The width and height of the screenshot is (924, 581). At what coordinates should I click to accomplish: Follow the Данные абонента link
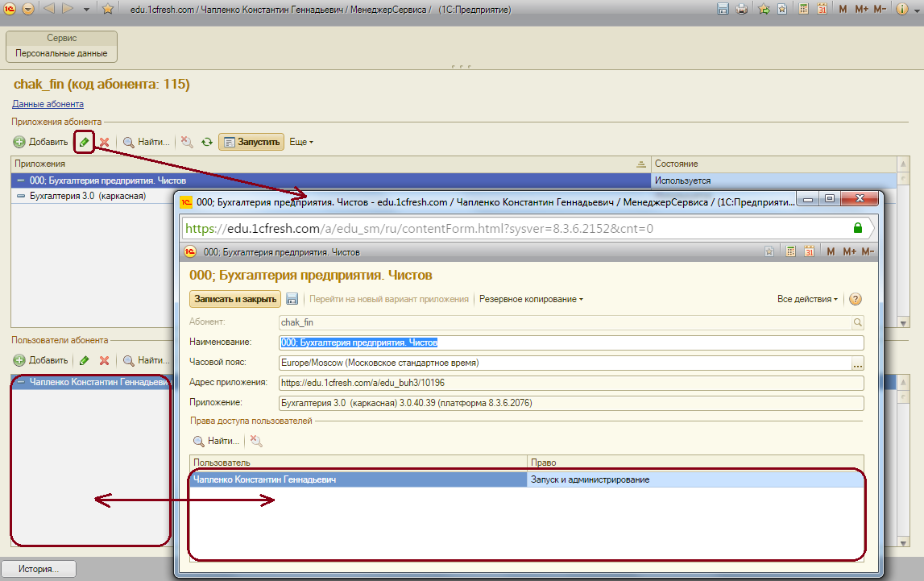pyautogui.click(x=48, y=104)
